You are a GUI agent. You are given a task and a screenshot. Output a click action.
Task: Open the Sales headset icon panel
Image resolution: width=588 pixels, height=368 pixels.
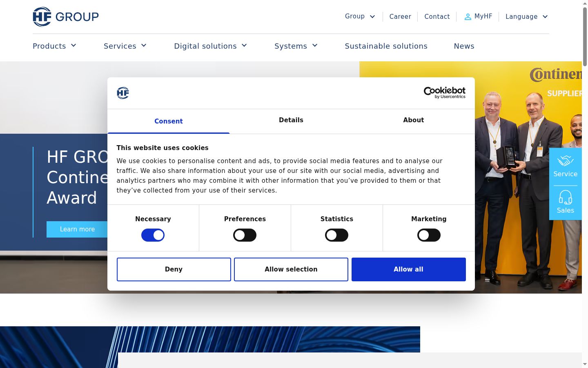coord(566,202)
